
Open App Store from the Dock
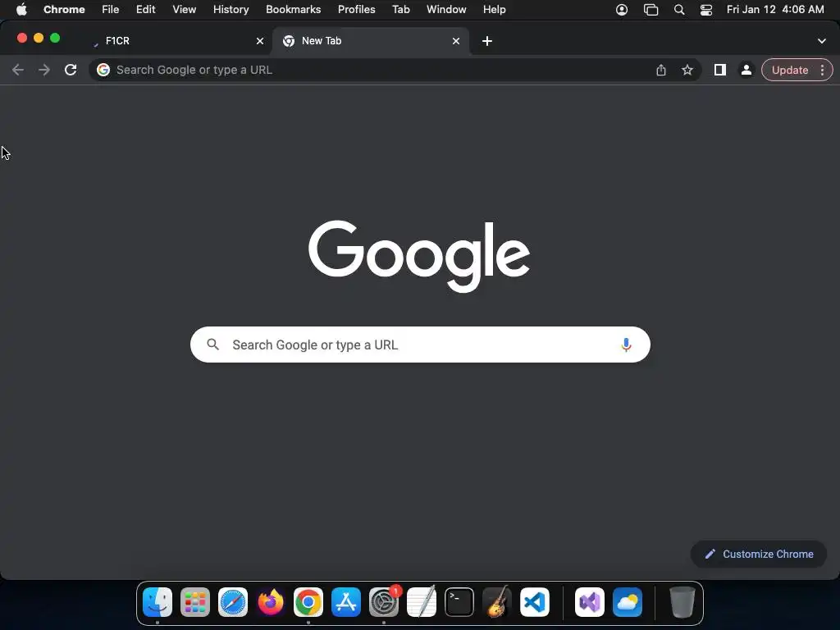click(x=346, y=602)
